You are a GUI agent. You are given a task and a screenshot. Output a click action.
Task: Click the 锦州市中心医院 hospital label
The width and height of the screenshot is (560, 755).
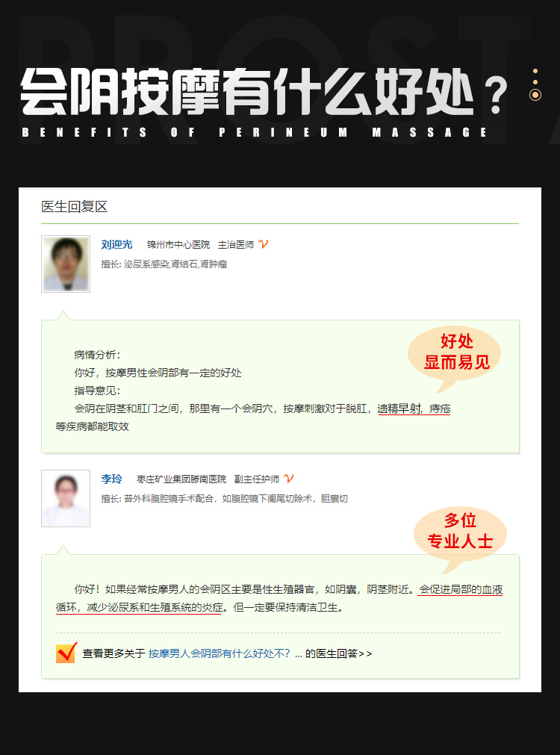(178, 245)
